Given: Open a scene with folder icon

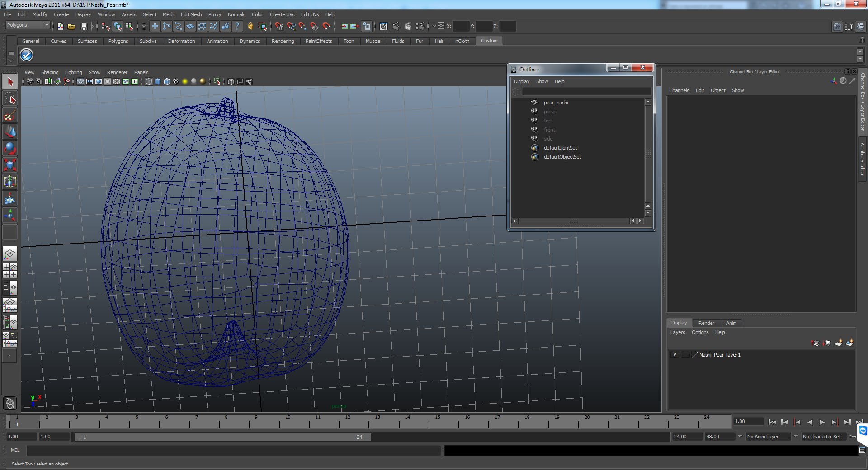Looking at the screenshot, I should [71, 26].
